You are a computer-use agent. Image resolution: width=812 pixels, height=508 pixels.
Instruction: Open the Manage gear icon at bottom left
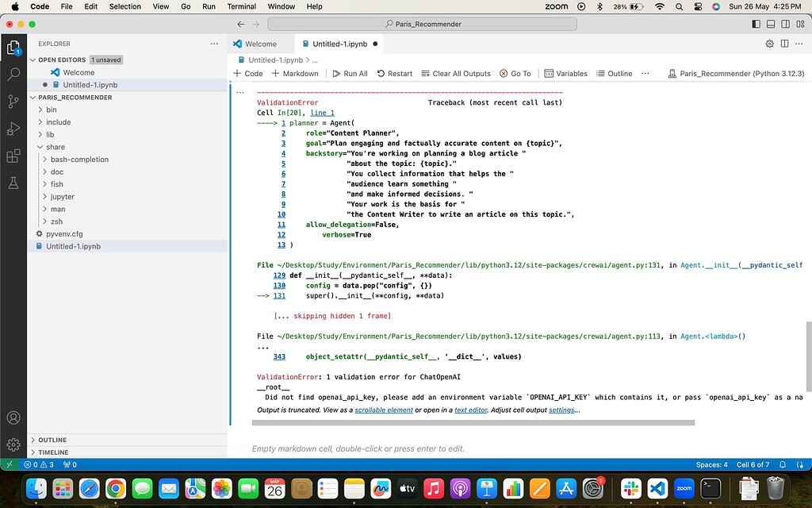pos(13,444)
